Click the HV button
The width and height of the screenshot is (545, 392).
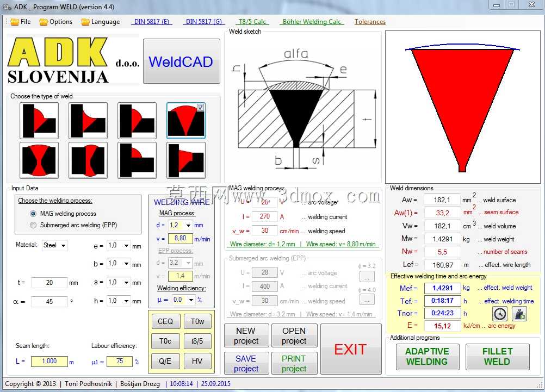pyautogui.click(x=197, y=360)
